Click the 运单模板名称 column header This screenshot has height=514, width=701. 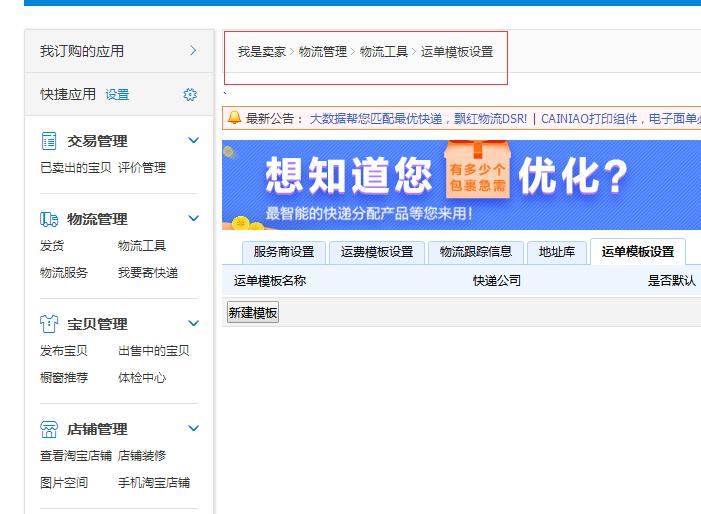tap(270, 281)
